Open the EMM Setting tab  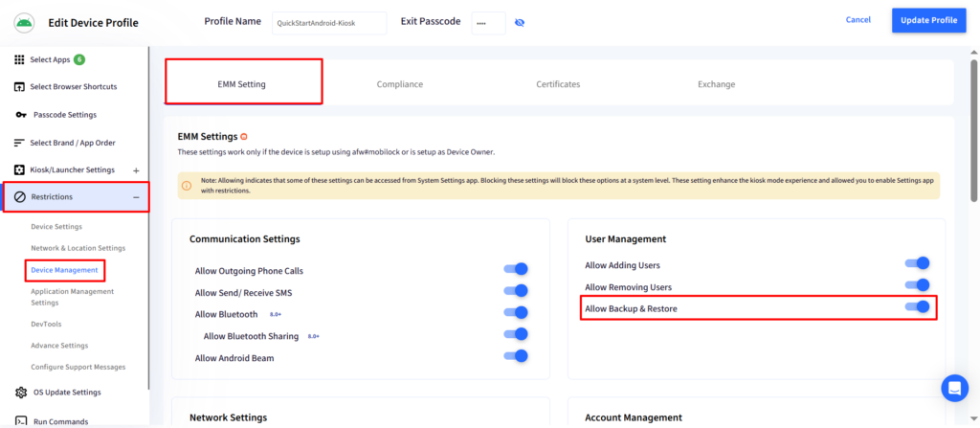pos(242,84)
